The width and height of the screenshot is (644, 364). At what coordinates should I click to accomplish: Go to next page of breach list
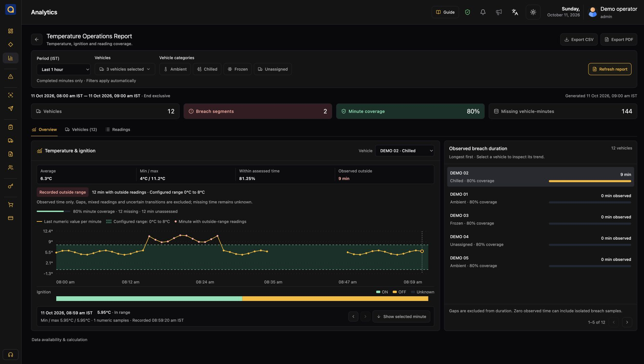point(627,322)
